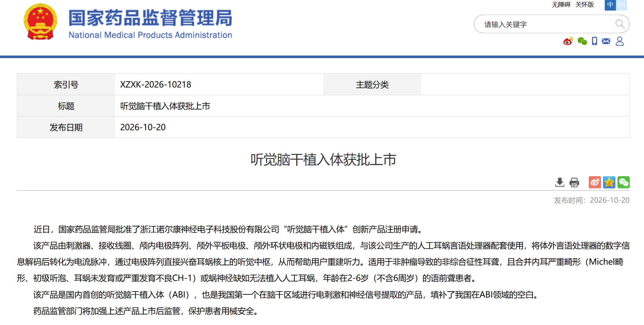Click the national emblem logo
The width and height of the screenshot is (644, 325).
(40, 22)
